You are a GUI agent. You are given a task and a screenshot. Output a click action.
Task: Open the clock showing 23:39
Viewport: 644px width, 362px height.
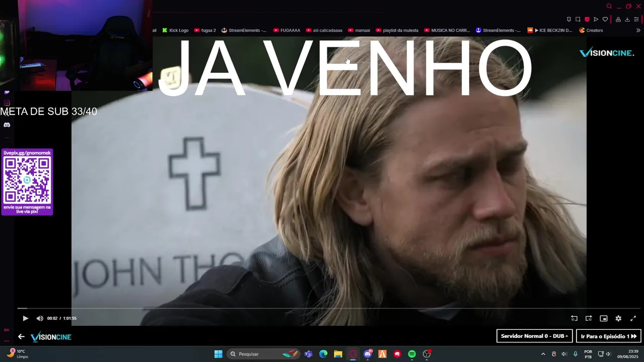[x=627, y=354]
